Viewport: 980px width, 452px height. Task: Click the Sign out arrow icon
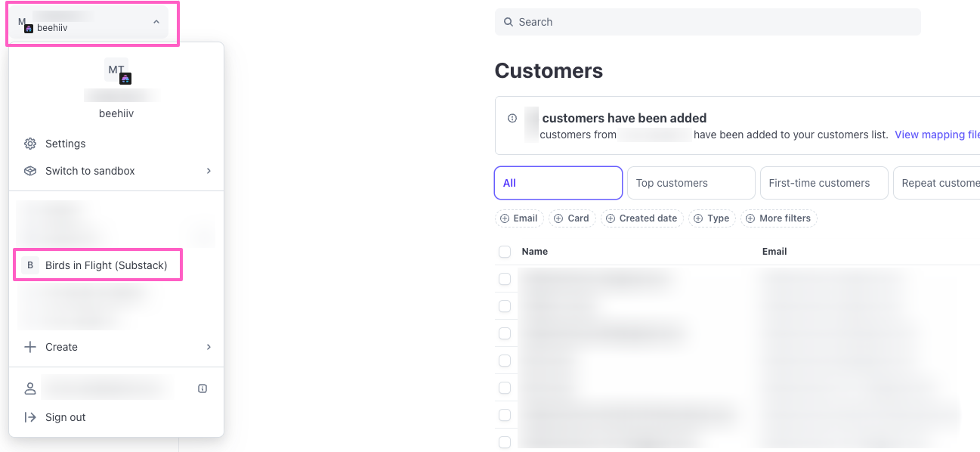pos(30,417)
